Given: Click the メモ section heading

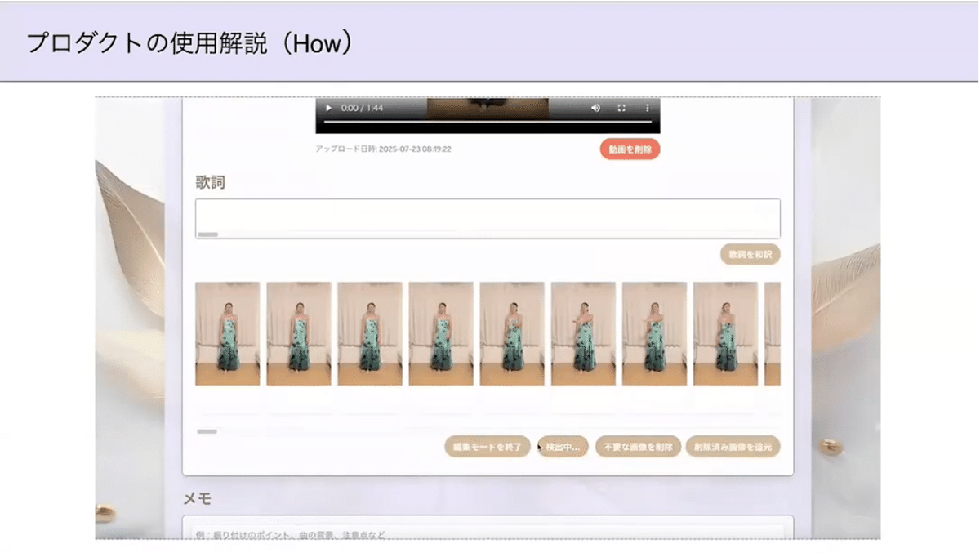Looking at the screenshot, I should 197,498.
